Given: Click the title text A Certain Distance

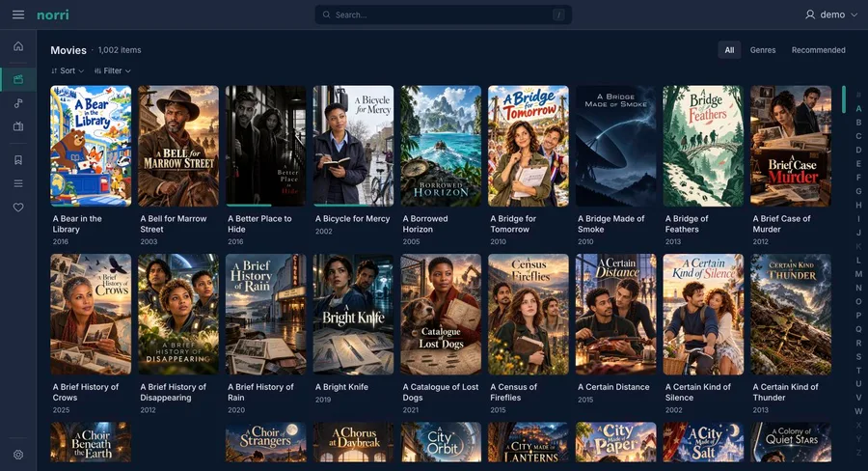Looking at the screenshot, I should [613, 387].
